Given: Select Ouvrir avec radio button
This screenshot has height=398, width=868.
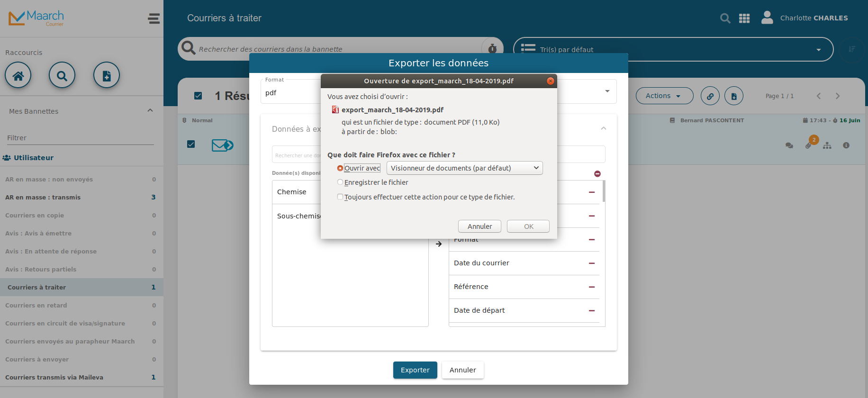Looking at the screenshot, I should (x=340, y=168).
